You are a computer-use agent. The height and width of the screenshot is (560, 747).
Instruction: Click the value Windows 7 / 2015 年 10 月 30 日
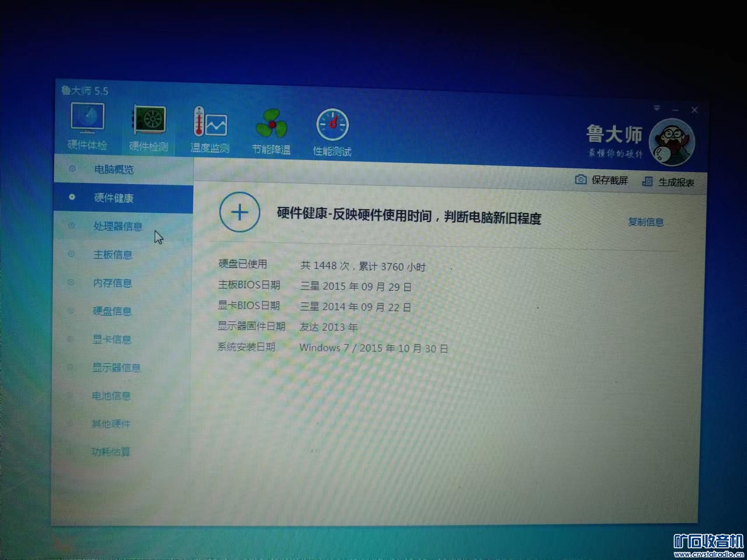tap(373, 348)
